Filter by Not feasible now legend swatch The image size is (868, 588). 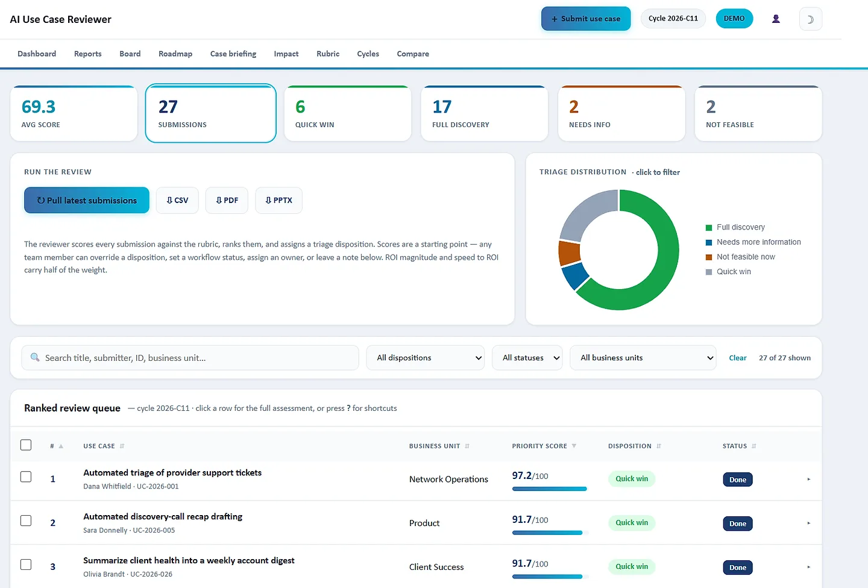709,257
